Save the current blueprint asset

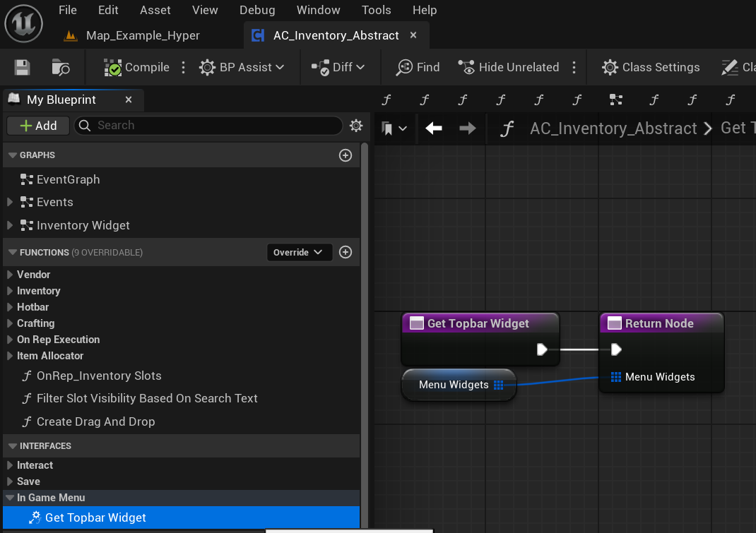click(x=22, y=67)
